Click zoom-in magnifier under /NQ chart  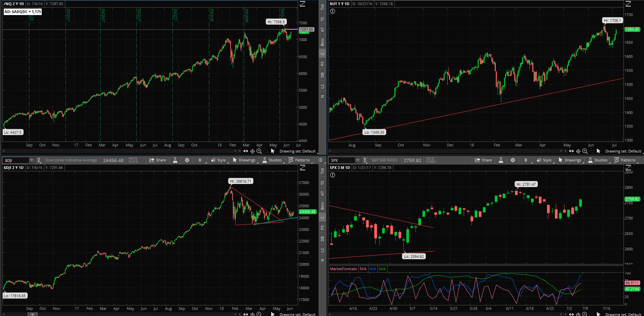259,151
